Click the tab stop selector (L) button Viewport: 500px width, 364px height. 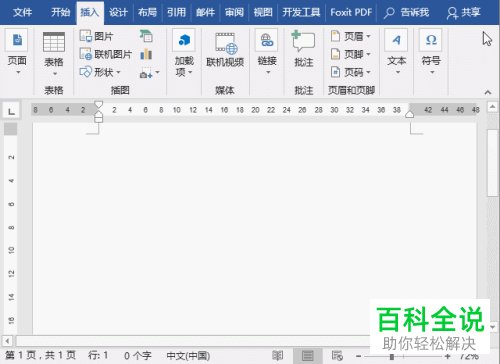pos(11,111)
